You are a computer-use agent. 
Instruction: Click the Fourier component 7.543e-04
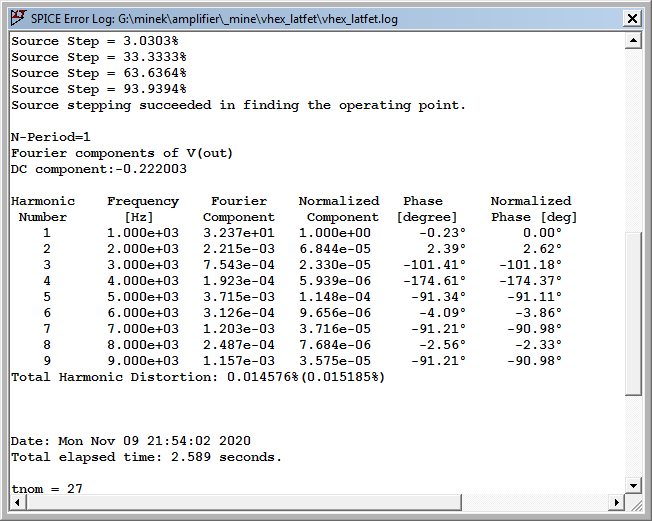239,265
